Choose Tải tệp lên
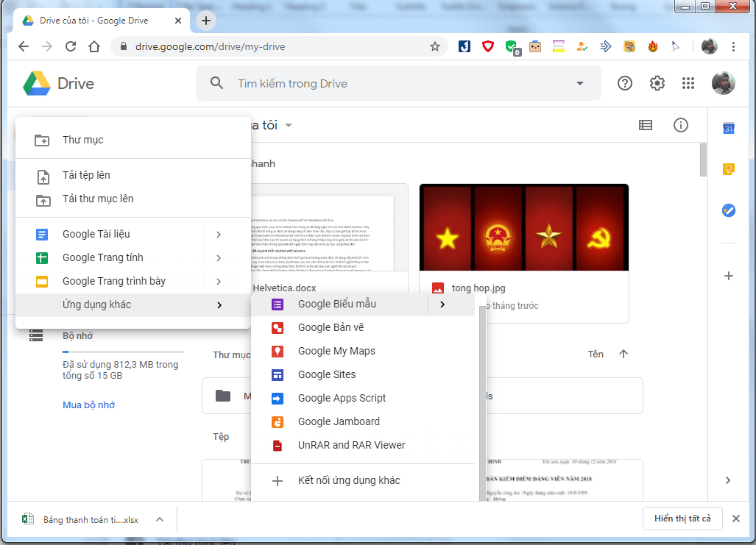The image size is (756, 545). (x=133, y=175)
